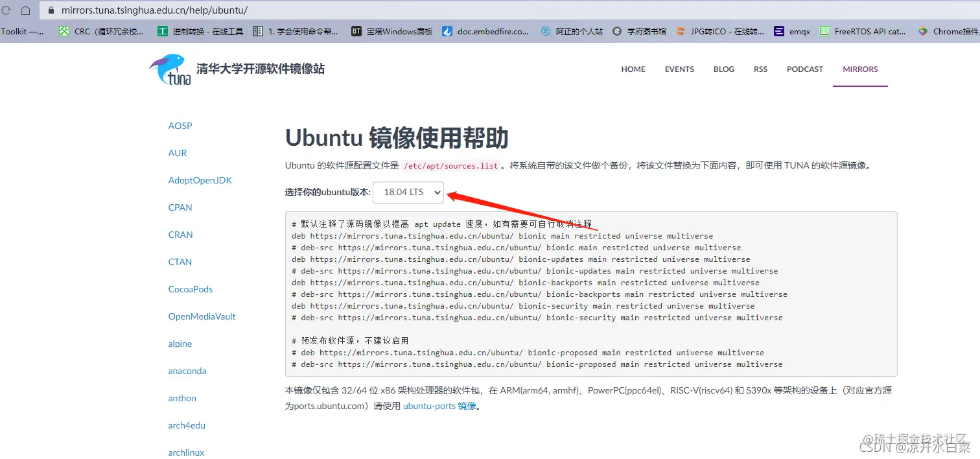
Task: Open AdoptOpenJDK mirror help
Action: [x=200, y=180]
